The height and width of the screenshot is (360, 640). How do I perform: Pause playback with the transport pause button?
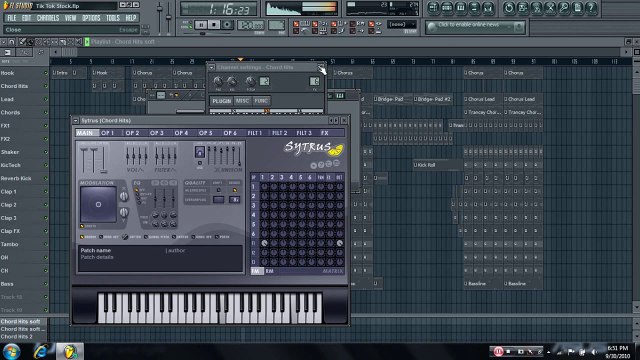(201, 25)
